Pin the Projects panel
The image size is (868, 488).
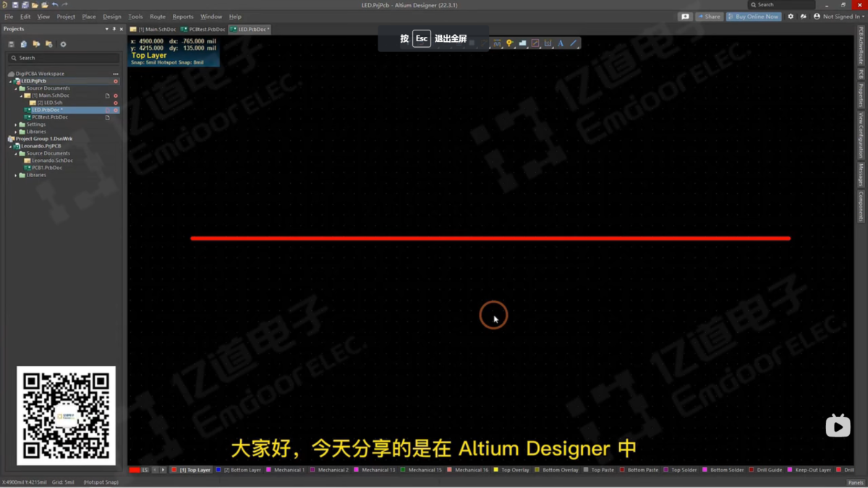[x=114, y=29]
